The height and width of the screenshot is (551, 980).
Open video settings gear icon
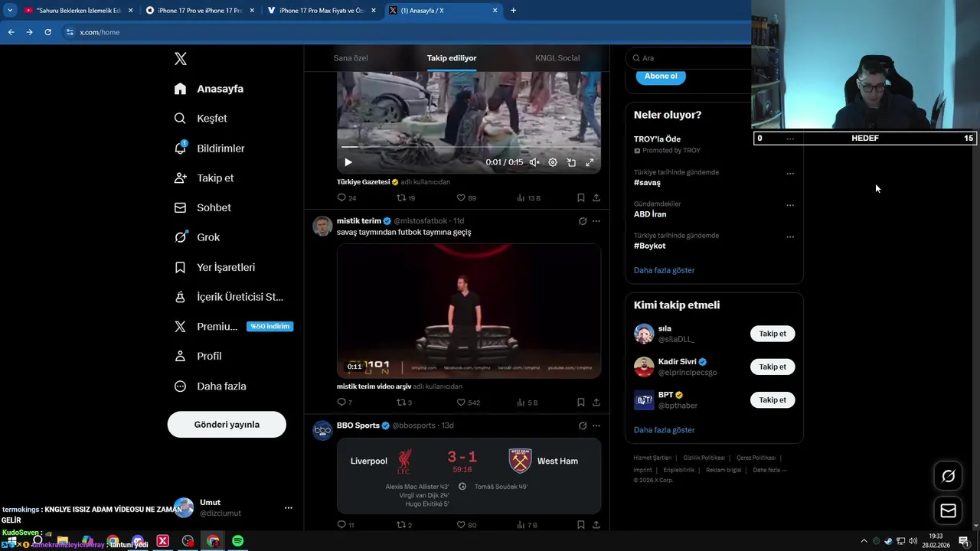[553, 162]
